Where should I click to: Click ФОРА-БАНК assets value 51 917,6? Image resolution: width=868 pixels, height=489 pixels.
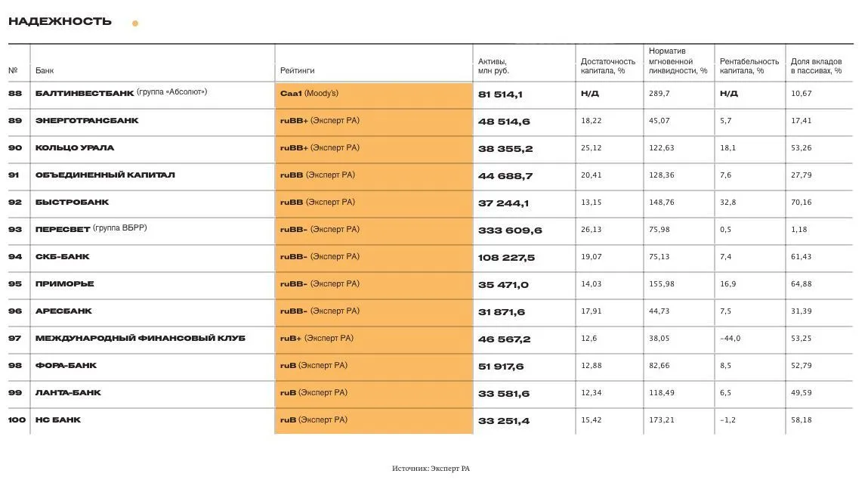pos(501,367)
